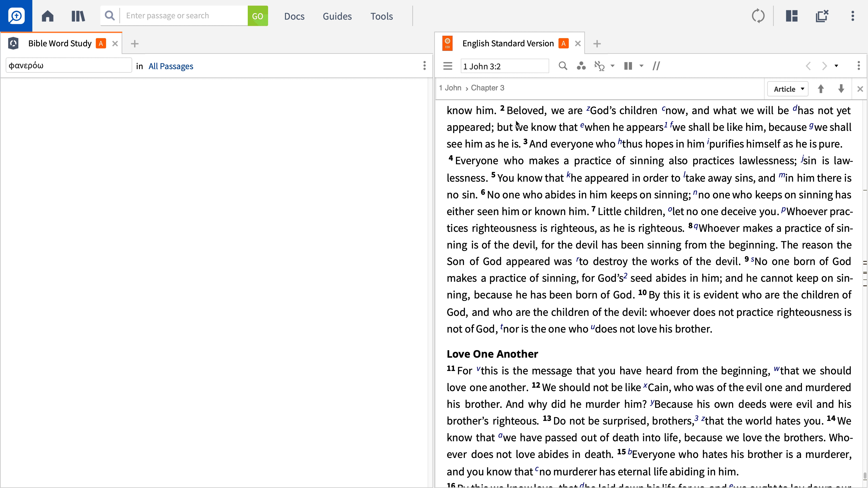This screenshot has height=488, width=868.
Task: Go back with the left history arrow
Action: (808, 66)
